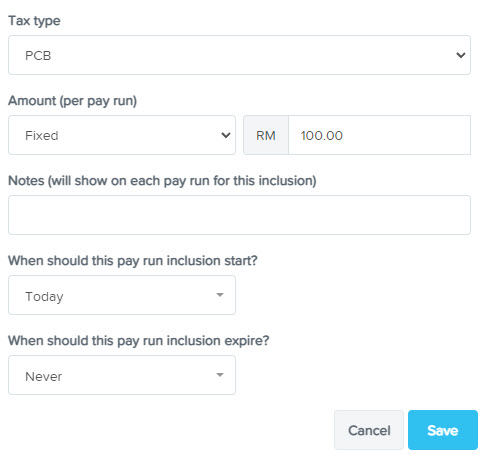This screenshot has height=454, width=488.
Task: Open the Tax type dropdown showing PCB
Action: (239, 55)
